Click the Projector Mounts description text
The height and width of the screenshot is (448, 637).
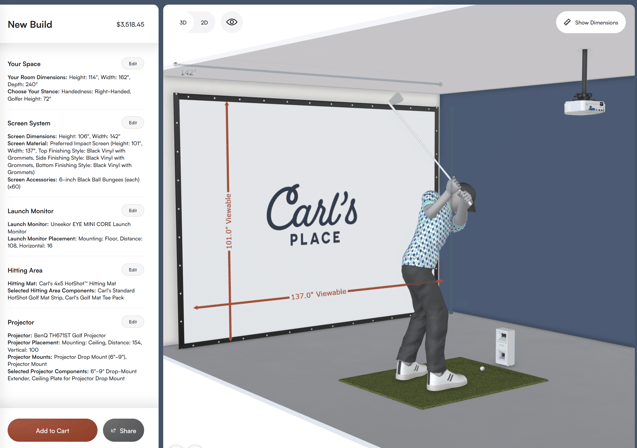pyautogui.click(x=67, y=361)
